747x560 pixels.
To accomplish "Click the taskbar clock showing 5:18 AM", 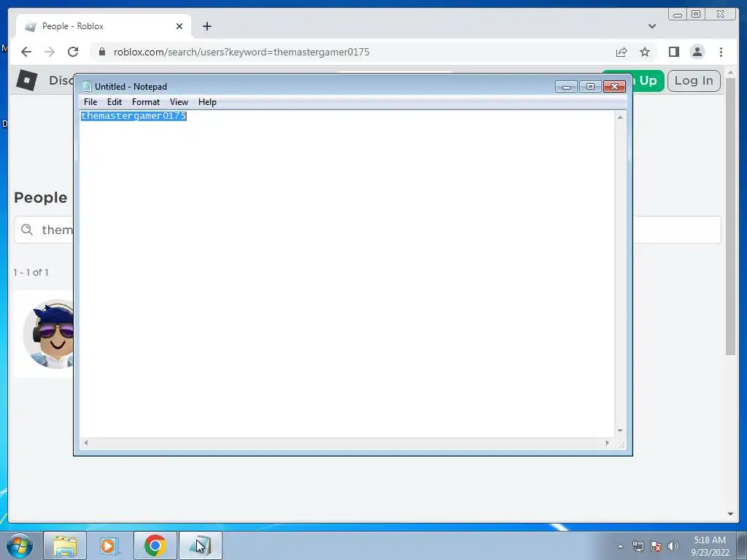I will (x=710, y=546).
